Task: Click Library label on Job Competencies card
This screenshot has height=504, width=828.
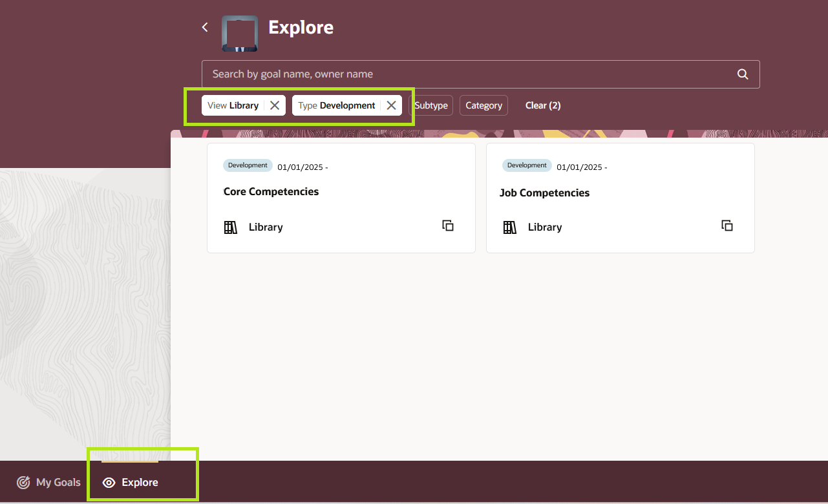Action: [545, 227]
